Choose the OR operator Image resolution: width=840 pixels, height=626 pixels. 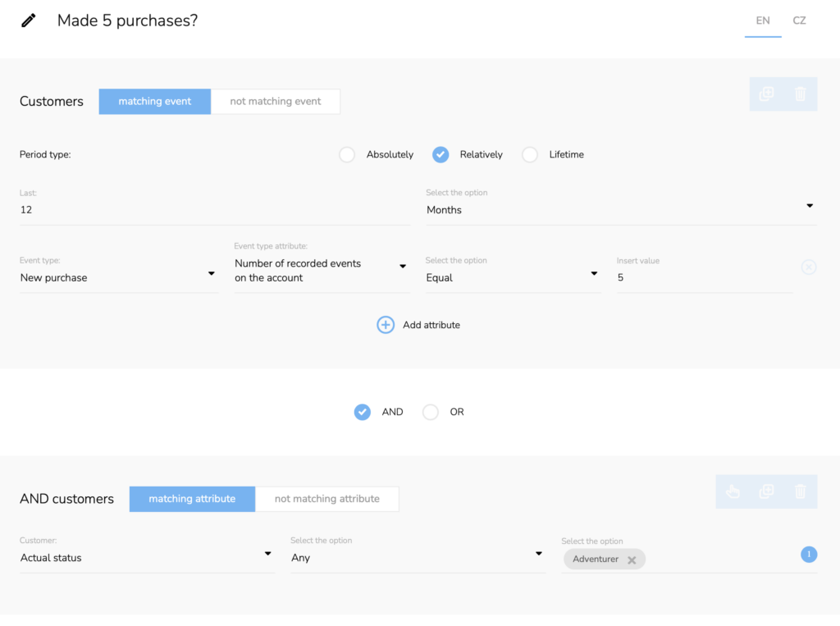(x=430, y=412)
